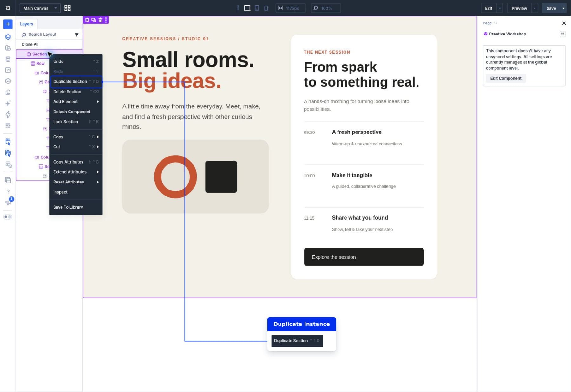Expand the Extend Attributes submenu
This screenshot has width=571, height=392.
(x=76, y=172)
